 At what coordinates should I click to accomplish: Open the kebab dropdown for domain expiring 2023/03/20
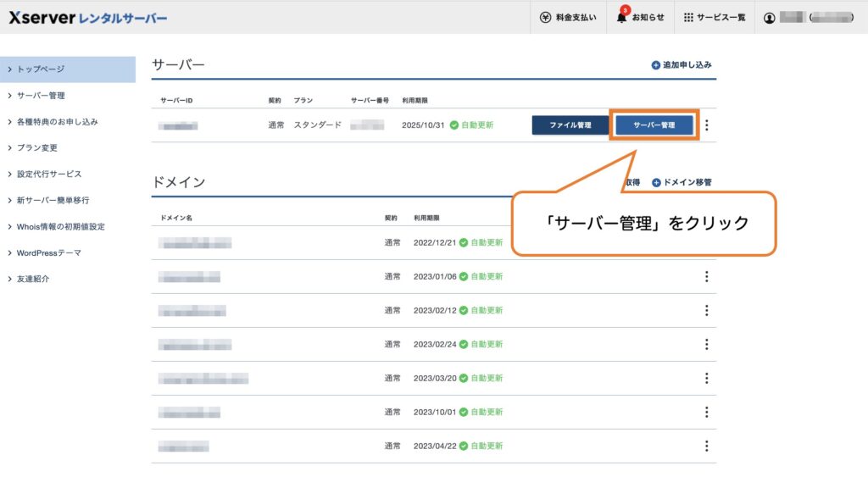pos(706,378)
